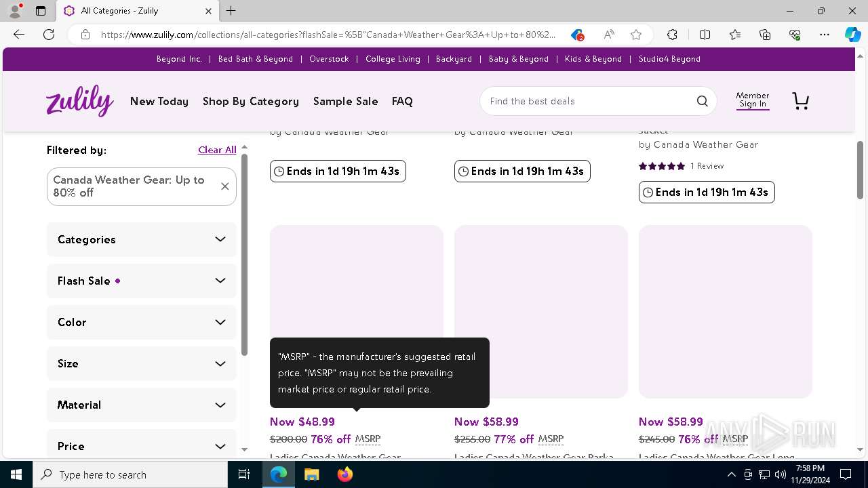Open the Windows notification center
Viewport: 868px width, 488px height.
(x=846, y=474)
